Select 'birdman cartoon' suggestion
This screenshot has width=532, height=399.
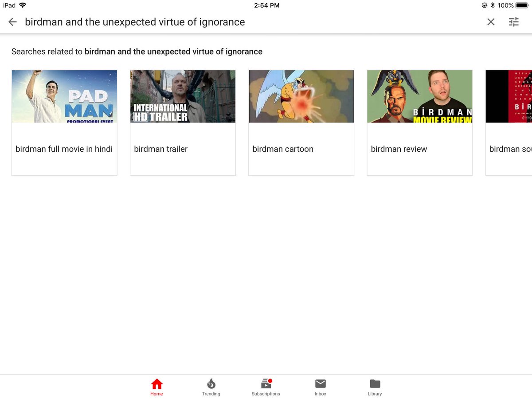(283, 149)
